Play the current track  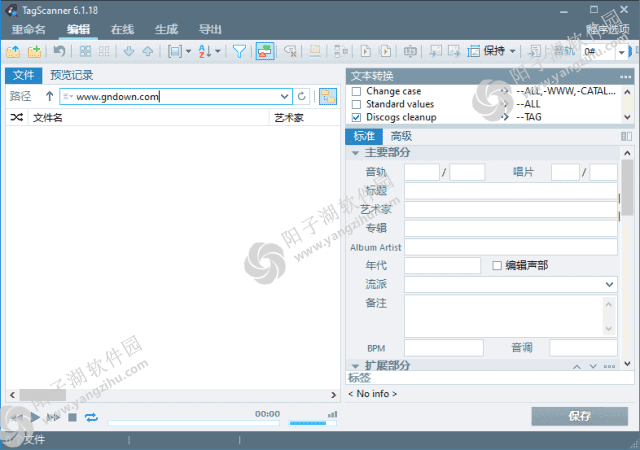coord(36,417)
